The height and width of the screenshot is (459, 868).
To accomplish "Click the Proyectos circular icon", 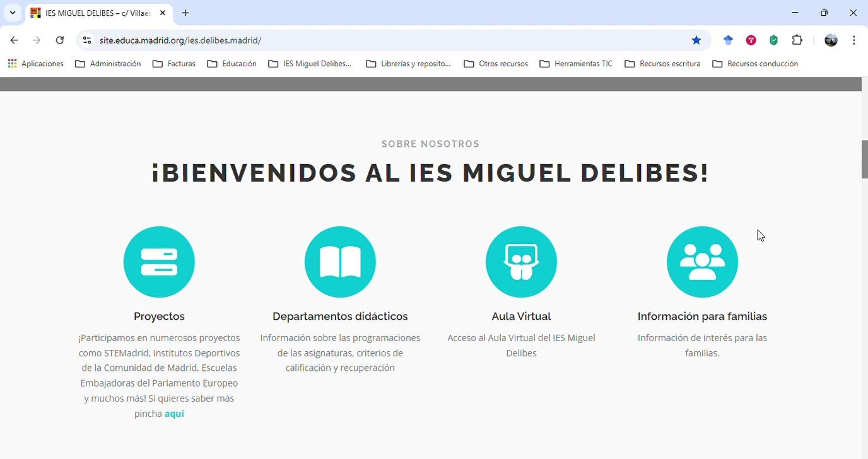I will coord(159,262).
